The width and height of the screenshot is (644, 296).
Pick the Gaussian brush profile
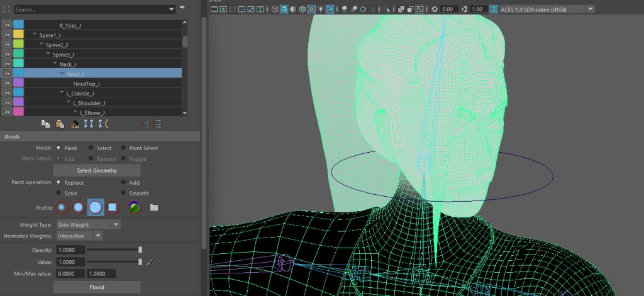pyautogui.click(x=62, y=207)
